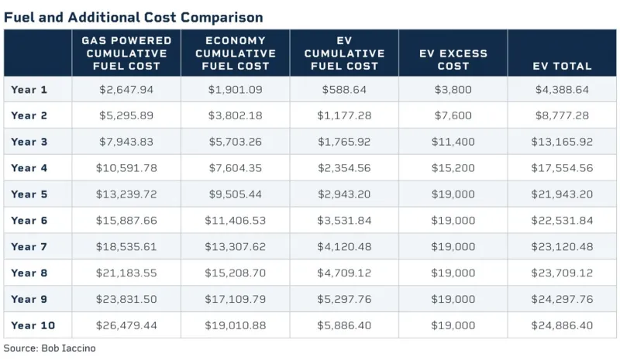This screenshot has height=364, width=620.
Task: Click the Fuel and Additional Cost Comparison title
Action: pos(133,16)
